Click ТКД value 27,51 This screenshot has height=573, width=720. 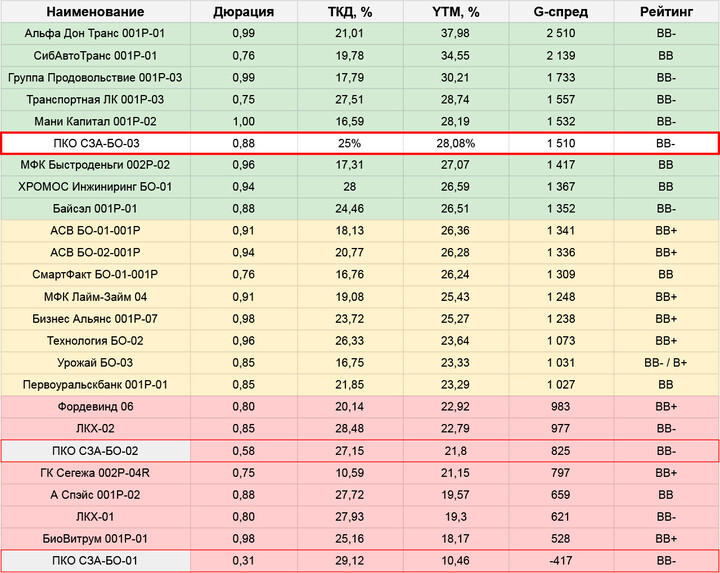350,100
